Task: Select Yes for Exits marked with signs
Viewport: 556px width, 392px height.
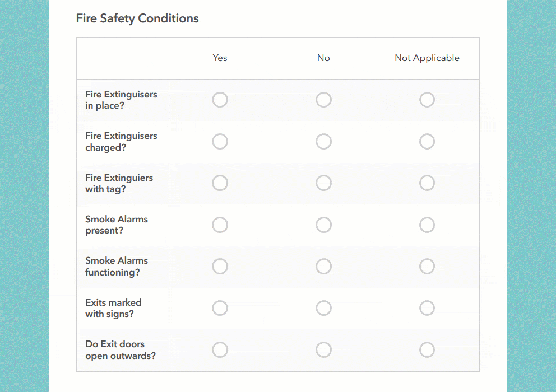Action: pos(220,308)
